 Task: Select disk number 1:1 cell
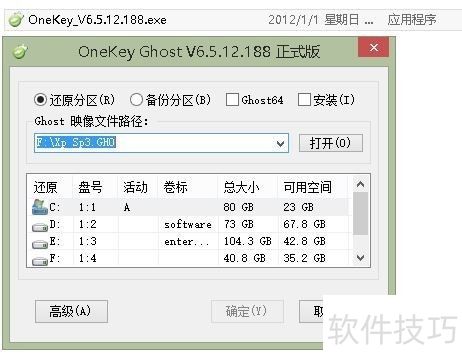[87, 207]
